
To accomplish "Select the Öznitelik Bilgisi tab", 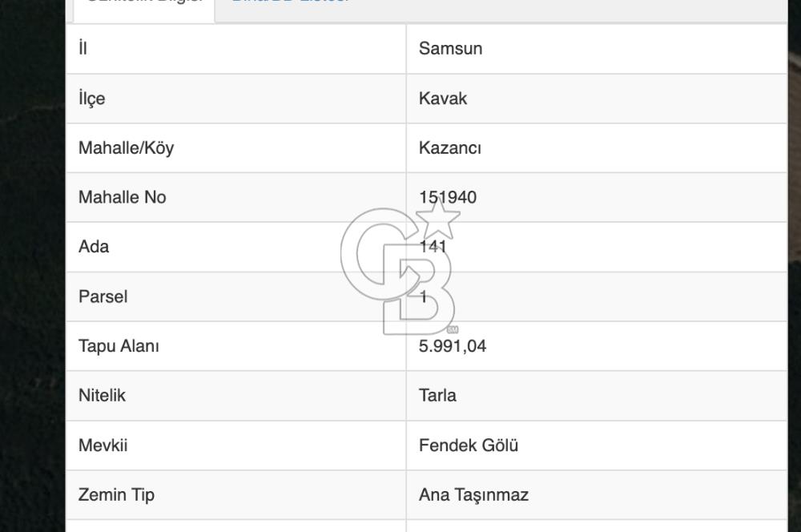I will point(144,3).
